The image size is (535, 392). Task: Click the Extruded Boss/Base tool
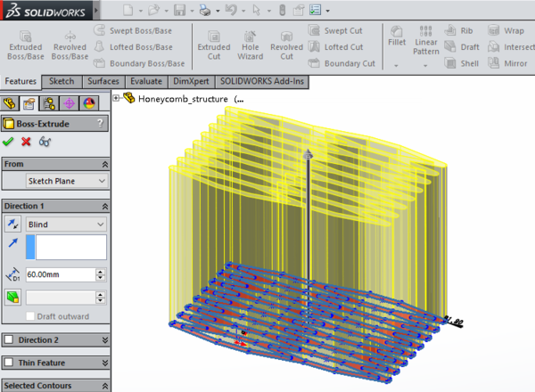(26, 45)
